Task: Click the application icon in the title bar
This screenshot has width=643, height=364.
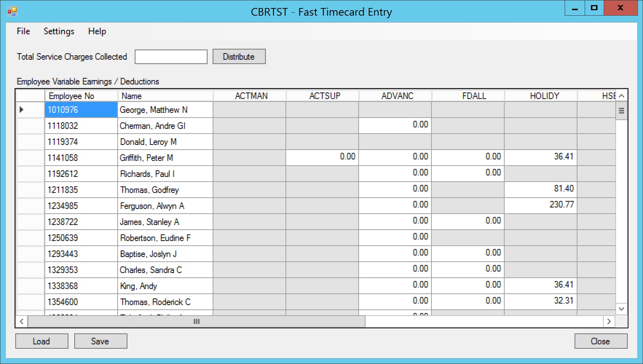Action: [x=12, y=12]
